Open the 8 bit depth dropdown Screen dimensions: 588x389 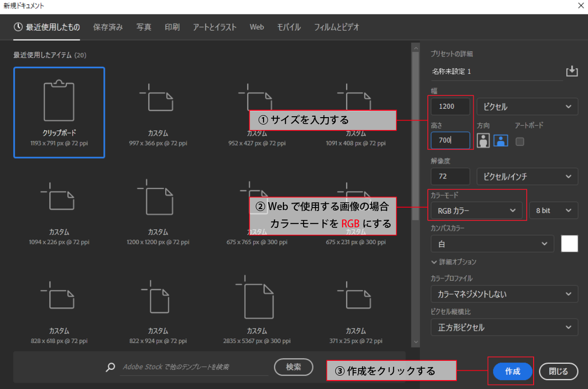pyautogui.click(x=553, y=211)
